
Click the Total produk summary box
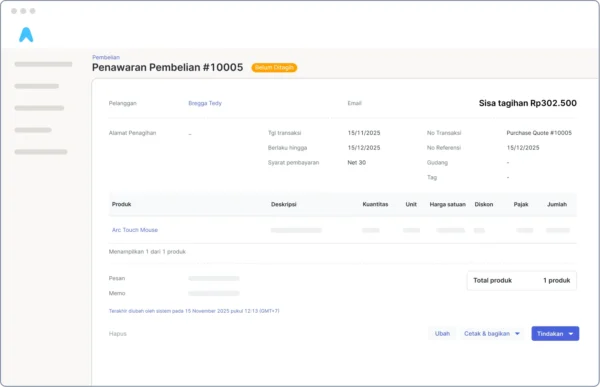click(x=522, y=281)
